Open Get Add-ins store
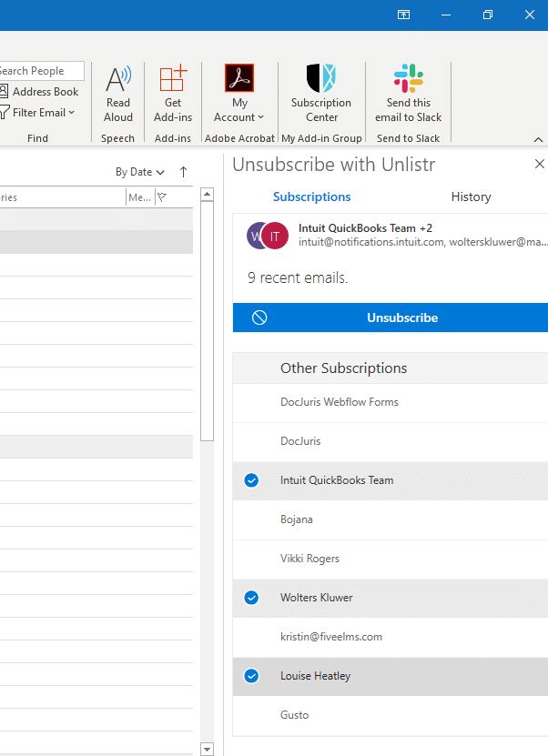This screenshot has width=548, height=756. [173, 95]
